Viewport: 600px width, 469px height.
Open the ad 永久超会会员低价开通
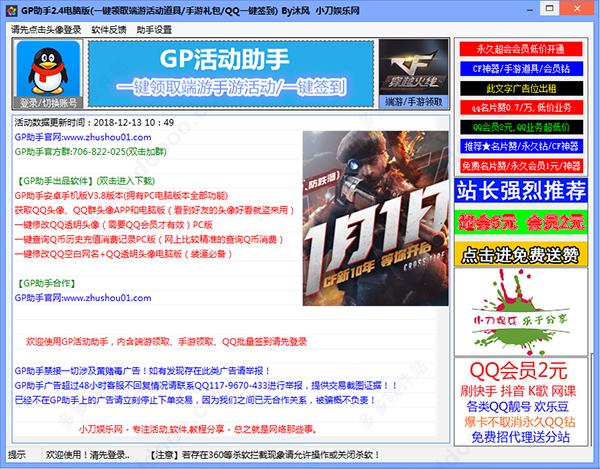[521, 49]
